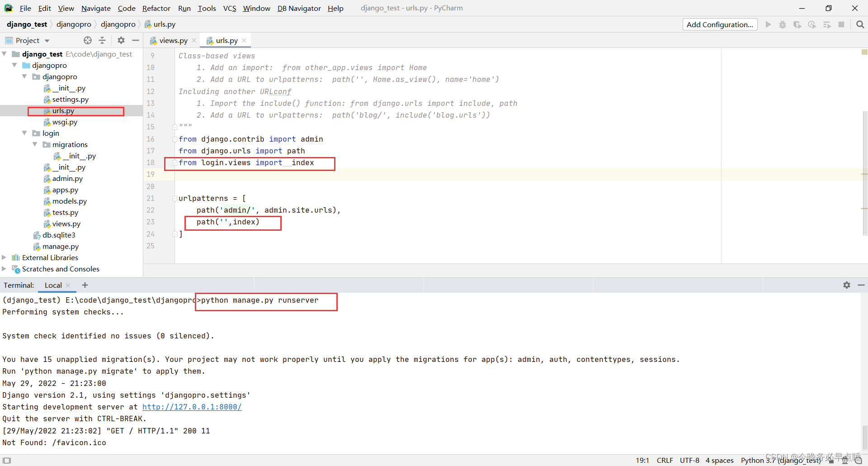The image size is (868, 466).
Task: Collapse the migrations folder
Action: pos(35,144)
